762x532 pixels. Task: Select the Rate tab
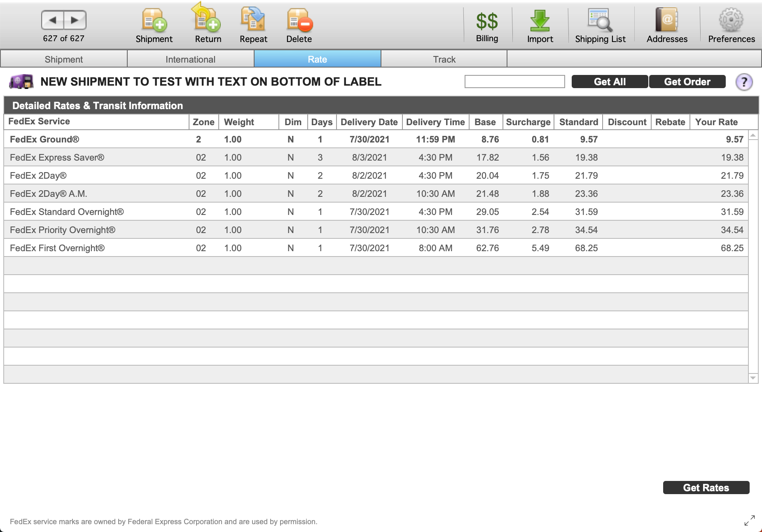[318, 59]
